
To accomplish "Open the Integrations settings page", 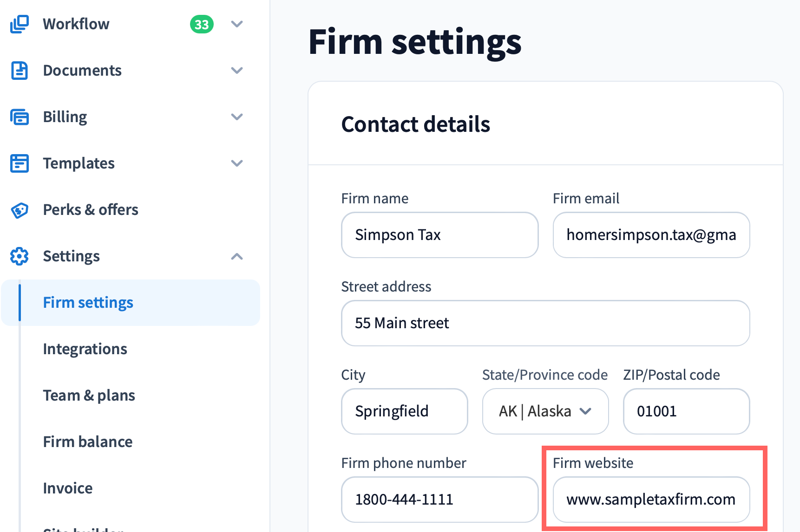I will coord(85,349).
